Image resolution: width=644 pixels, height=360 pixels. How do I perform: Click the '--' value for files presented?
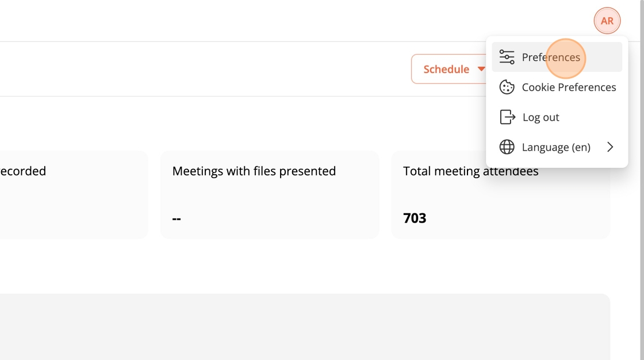[x=177, y=219]
